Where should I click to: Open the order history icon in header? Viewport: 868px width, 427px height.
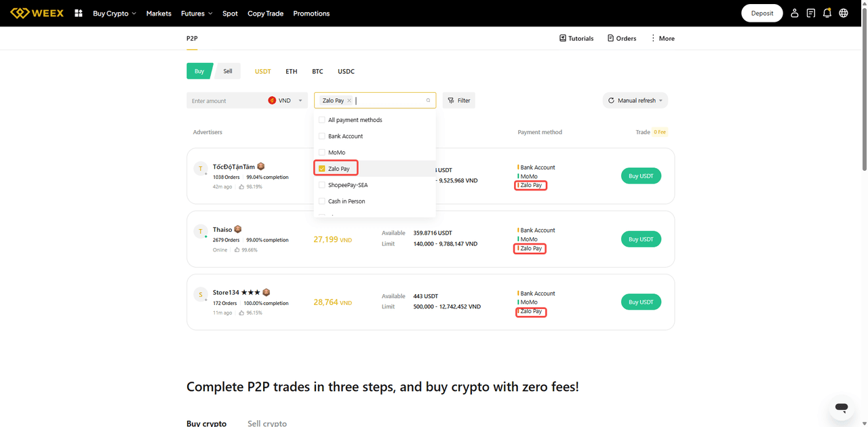(x=811, y=13)
